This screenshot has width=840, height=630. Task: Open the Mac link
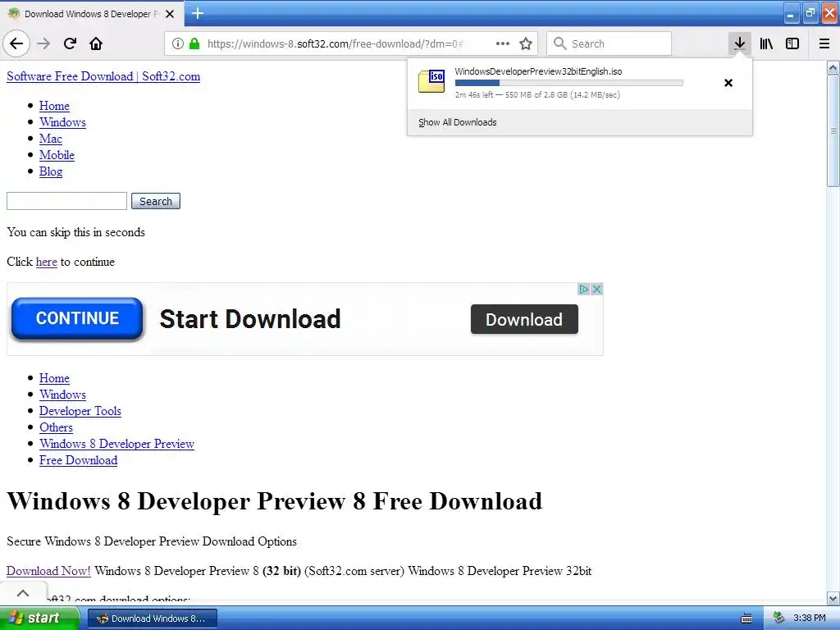[x=51, y=139]
